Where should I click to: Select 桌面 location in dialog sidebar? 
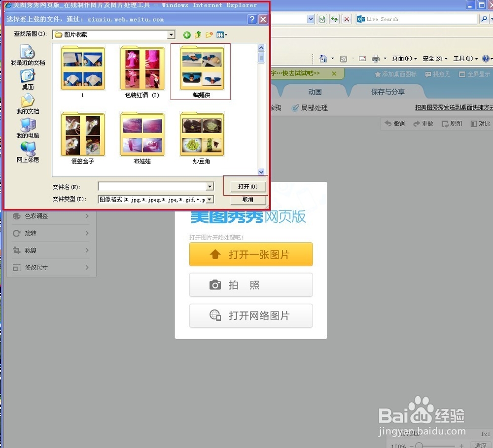(28, 80)
